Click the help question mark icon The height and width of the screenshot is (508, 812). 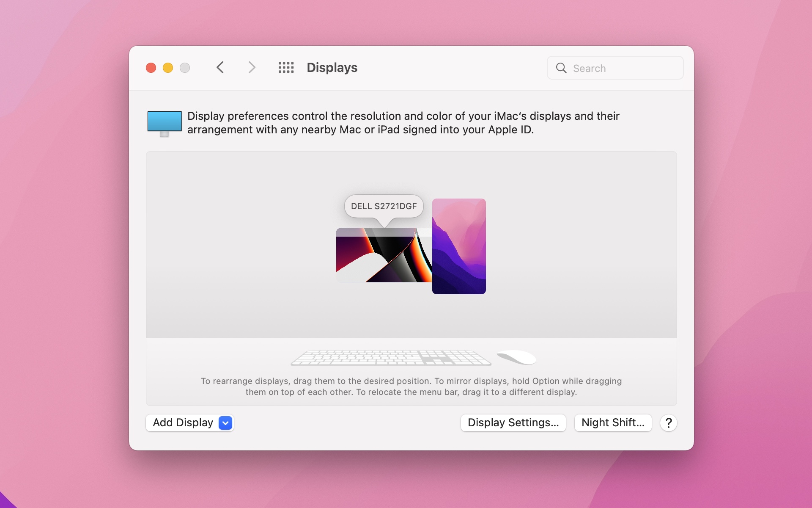[x=668, y=423]
